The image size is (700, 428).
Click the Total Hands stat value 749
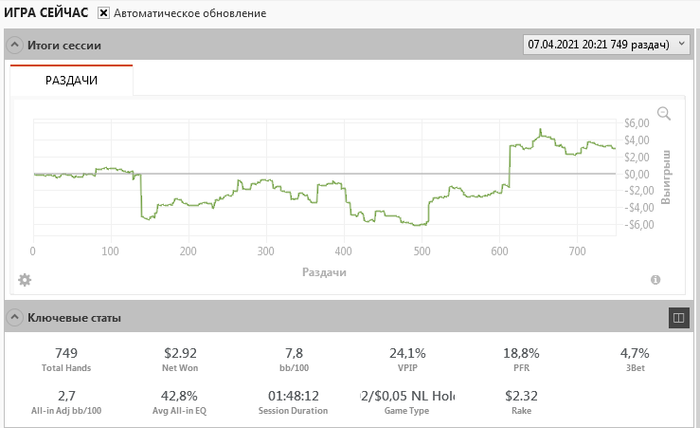point(67,353)
